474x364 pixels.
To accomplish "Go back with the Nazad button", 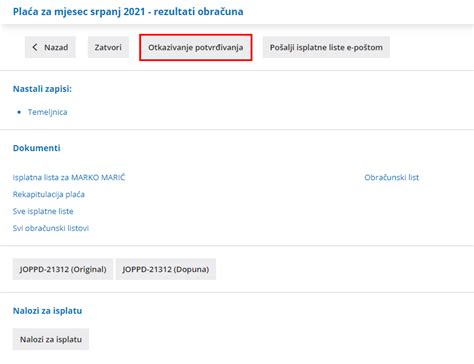I will (50, 47).
